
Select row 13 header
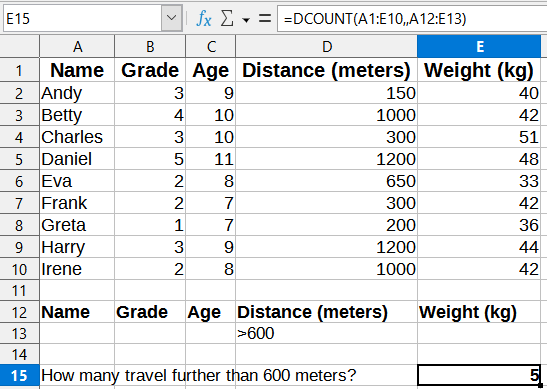(20, 334)
